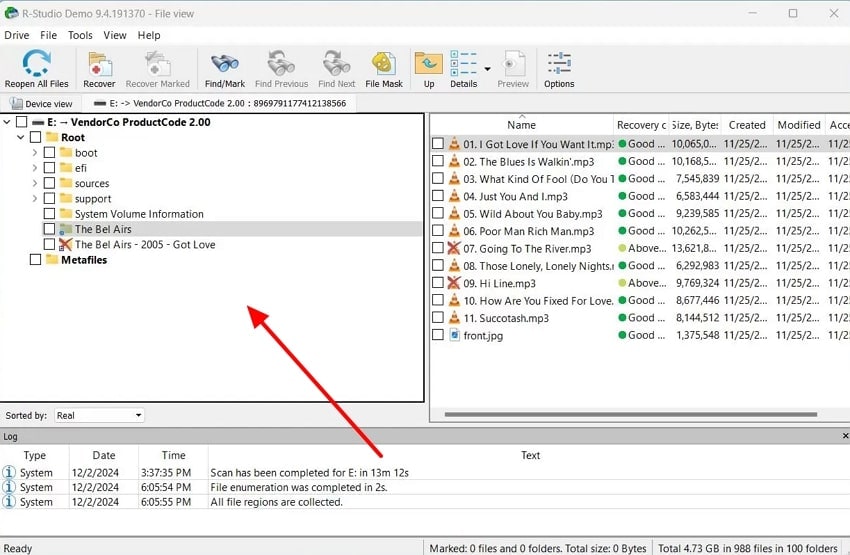Open the Sorted by Real dropdown
Viewport: 850px width, 555px height.
tap(99, 415)
